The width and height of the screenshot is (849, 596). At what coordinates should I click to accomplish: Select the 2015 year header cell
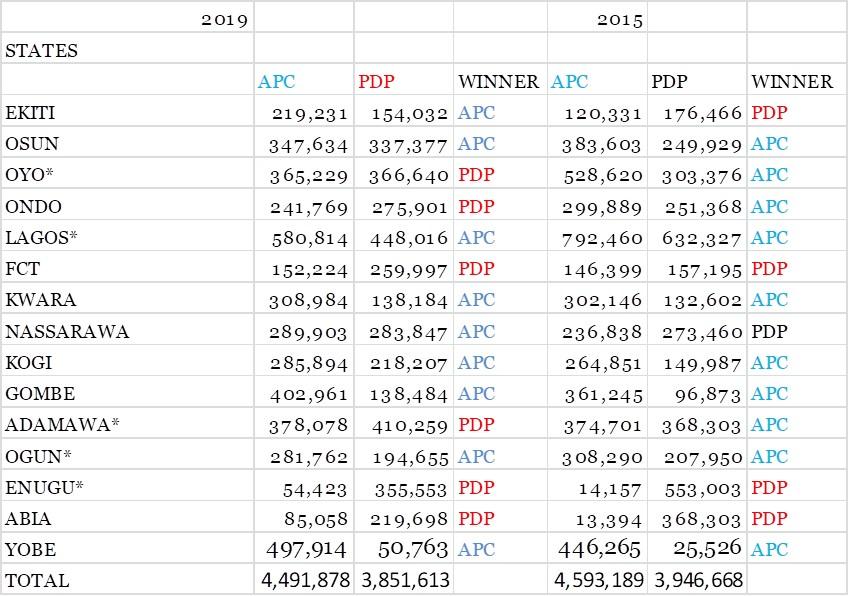point(620,19)
